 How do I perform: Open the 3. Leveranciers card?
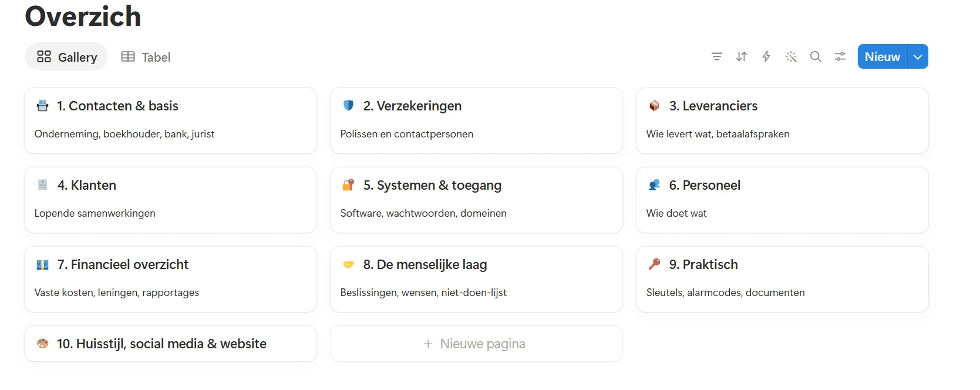point(782,121)
